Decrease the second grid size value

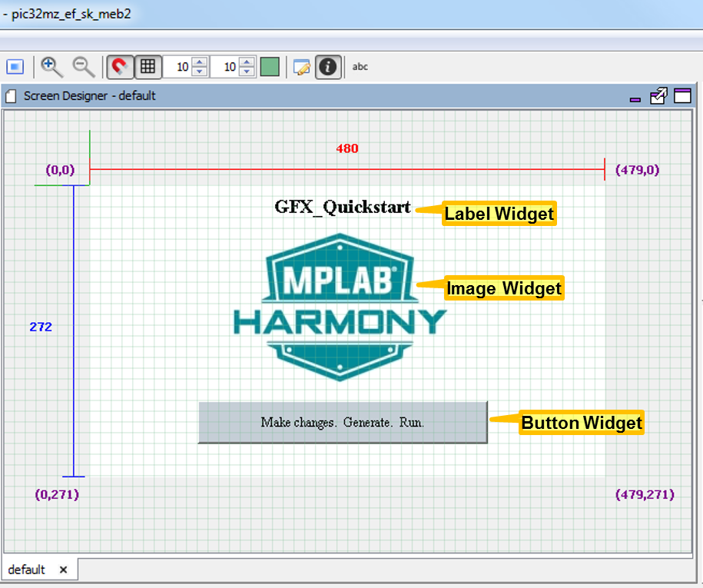tap(247, 71)
